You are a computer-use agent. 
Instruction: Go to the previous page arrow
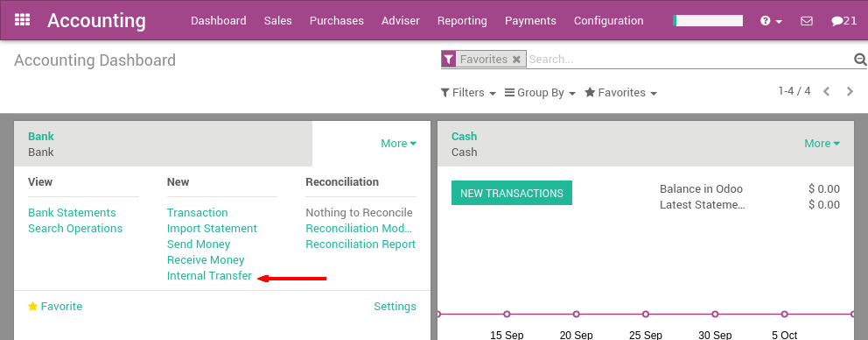coord(827,91)
